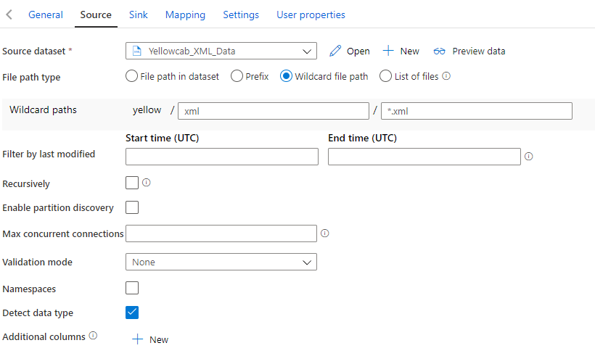595x364 pixels.
Task: Click the Preview data glasses icon
Action: [440, 51]
